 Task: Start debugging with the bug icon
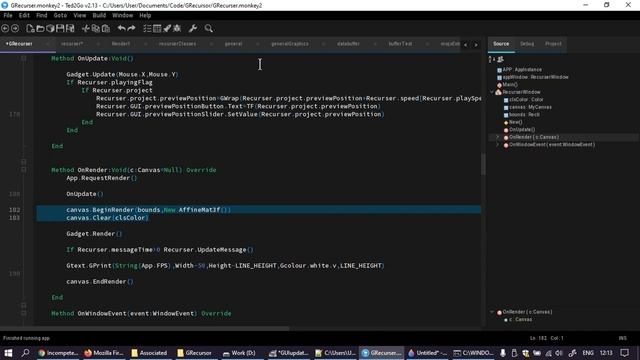[177, 28]
